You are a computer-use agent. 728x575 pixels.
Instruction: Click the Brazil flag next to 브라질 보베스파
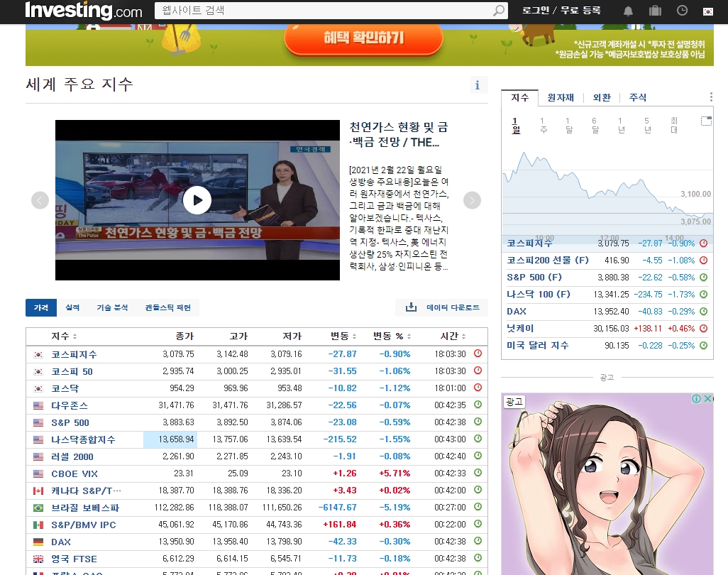point(38,508)
